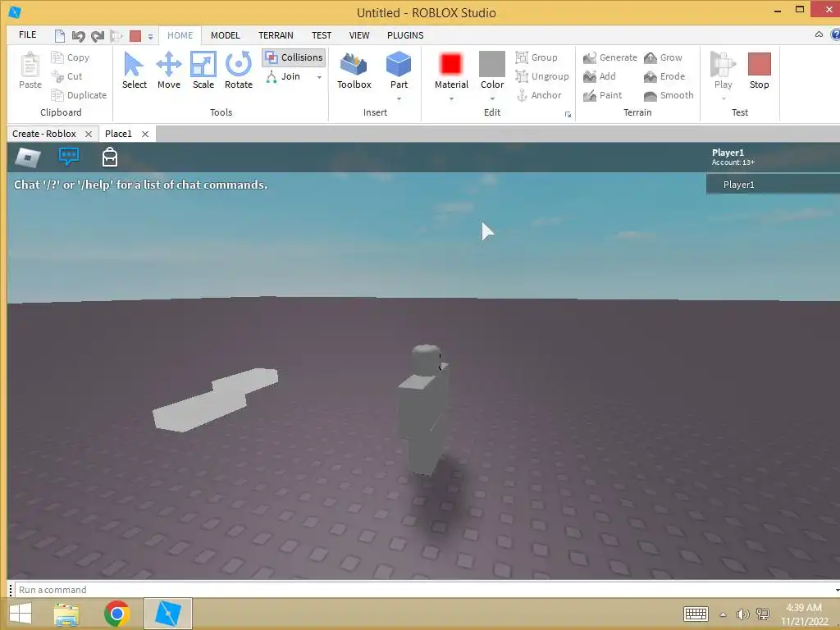Collapse the ribbon with the chevron
This screenshot has width=840, height=630.
pos(819,34)
